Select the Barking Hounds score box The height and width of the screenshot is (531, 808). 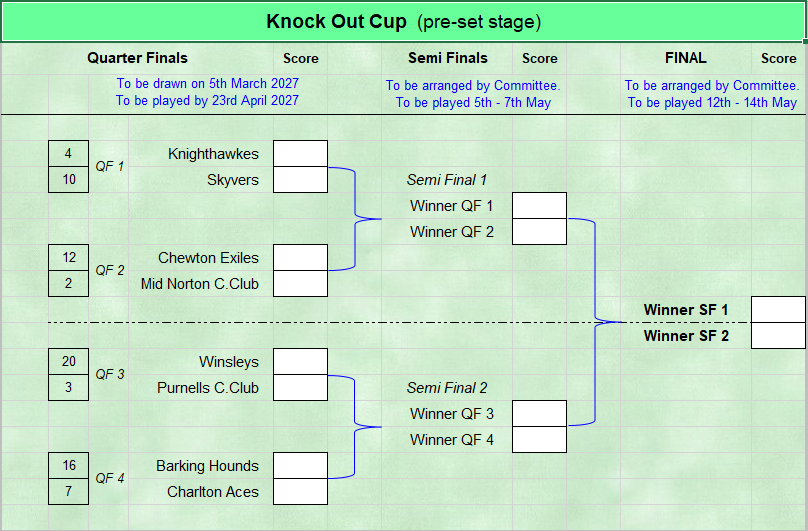click(300, 466)
